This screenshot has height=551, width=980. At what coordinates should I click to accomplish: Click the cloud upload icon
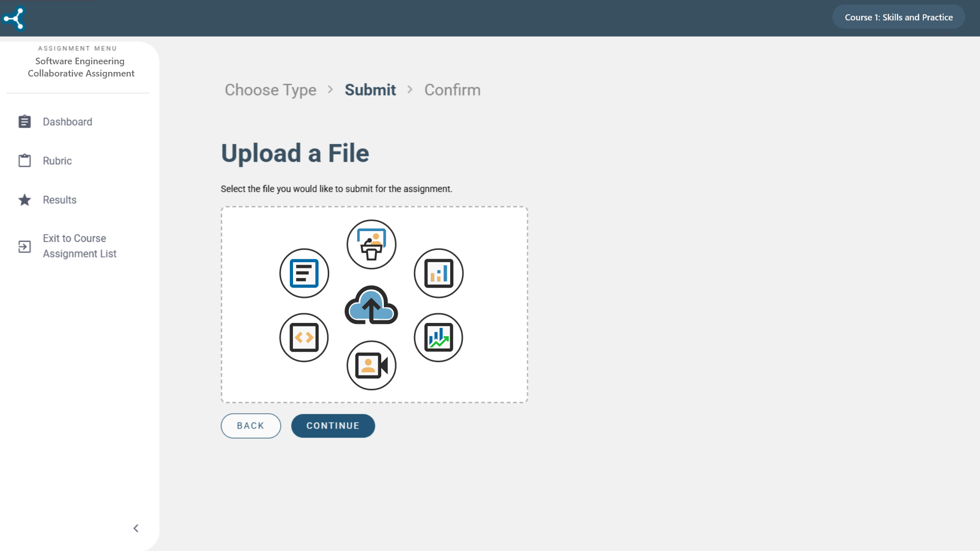click(x=371, y=305)
